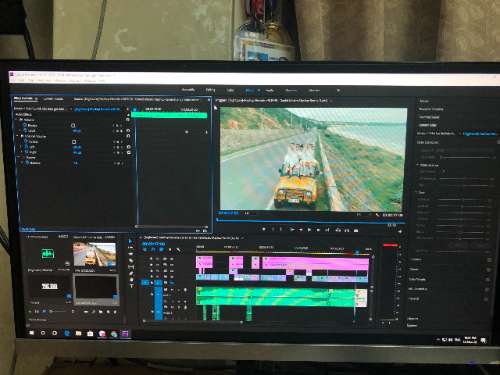
Task: Open the Libraries workspace tab
Action: point(314,90)
